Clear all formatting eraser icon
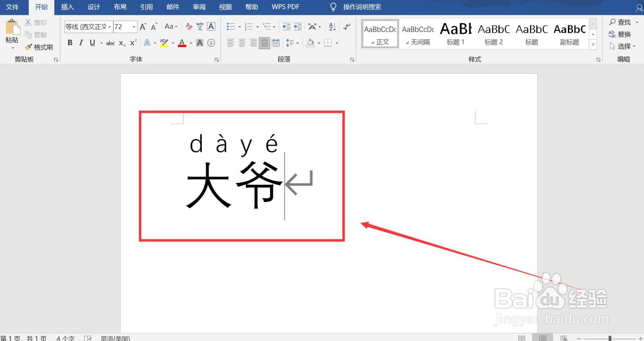 (189, 27)
